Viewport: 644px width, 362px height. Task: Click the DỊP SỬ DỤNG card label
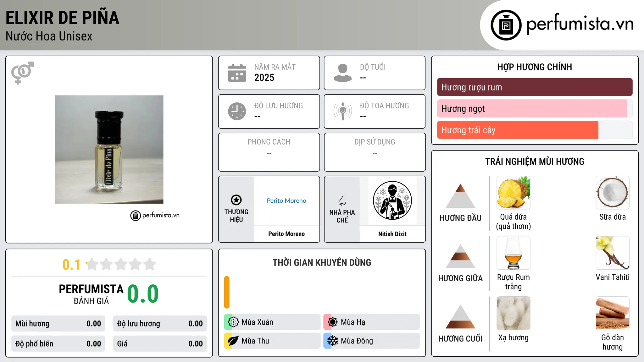[375, 142]
